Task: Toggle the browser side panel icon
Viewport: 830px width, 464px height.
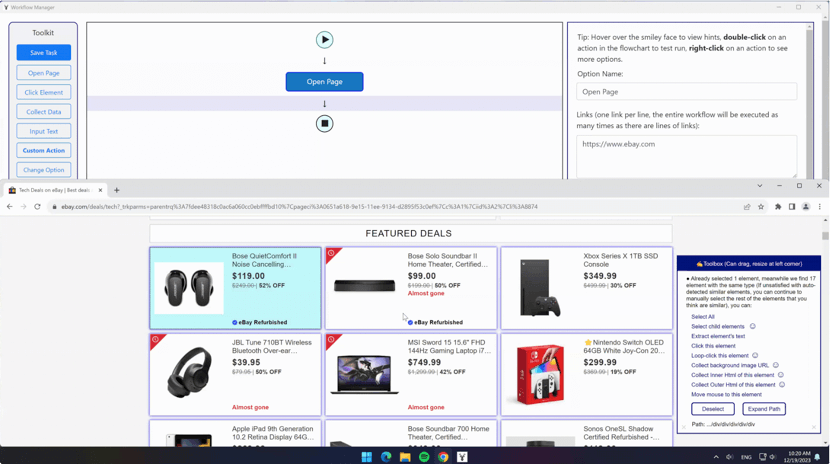Action: pyautogui.click(x=792, y=207)
